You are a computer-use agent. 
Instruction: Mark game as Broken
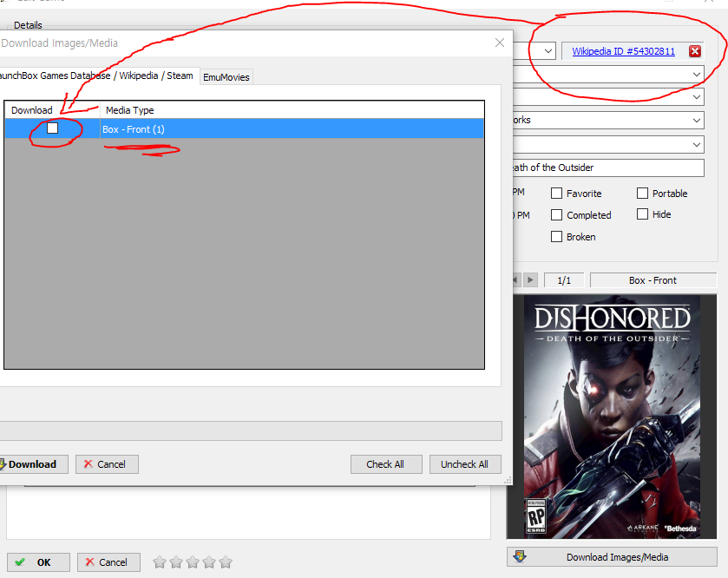pyautogui.click(x=556, y=236)
